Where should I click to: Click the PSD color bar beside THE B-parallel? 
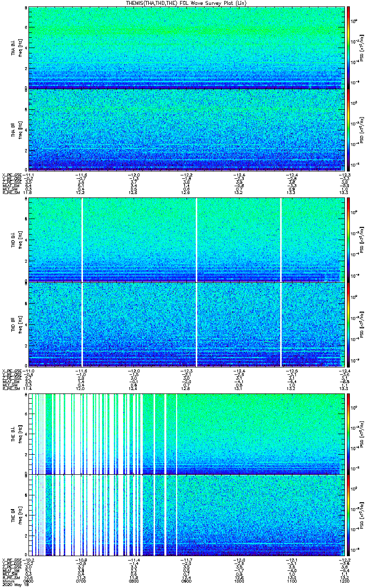pos(348,515)
